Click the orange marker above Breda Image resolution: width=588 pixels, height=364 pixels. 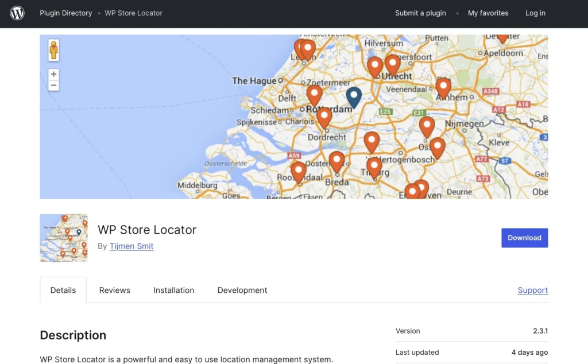click(336, 162)
